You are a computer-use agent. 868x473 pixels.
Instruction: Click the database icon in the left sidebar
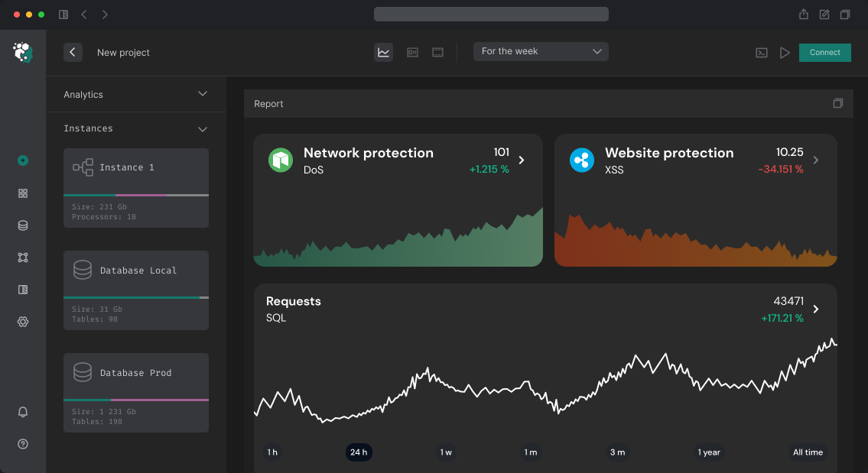point(23,225)
